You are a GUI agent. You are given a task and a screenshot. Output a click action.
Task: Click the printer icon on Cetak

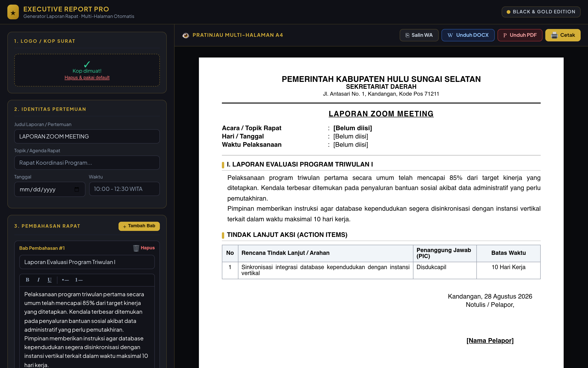[554, 35]
